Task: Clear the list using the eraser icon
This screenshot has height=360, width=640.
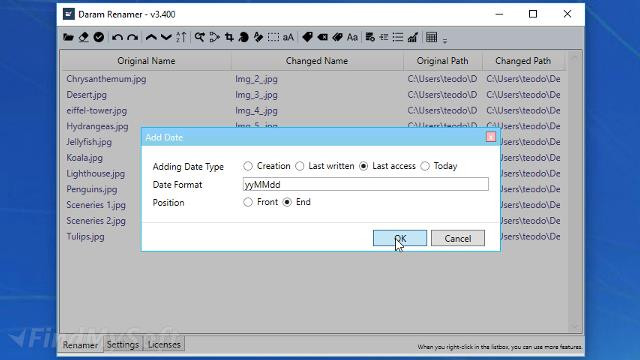Action: click(84, 38)
